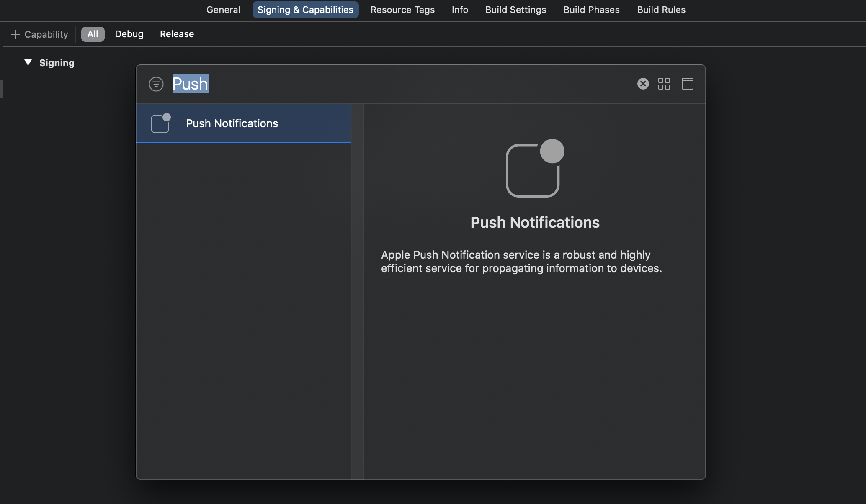
Task: Select the Release configuration filter
Action: tap(177, 34)
